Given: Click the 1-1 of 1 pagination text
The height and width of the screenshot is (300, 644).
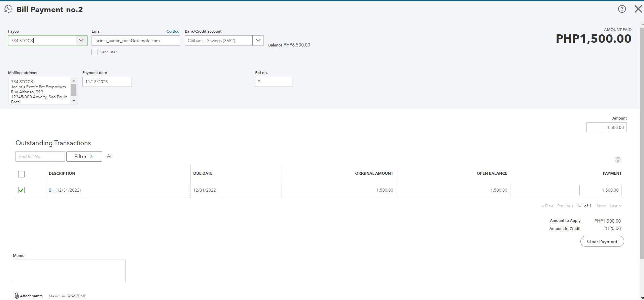Looking at the screenshot, I should [584, 206].
